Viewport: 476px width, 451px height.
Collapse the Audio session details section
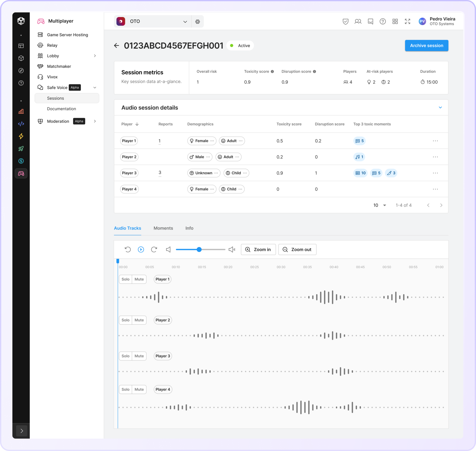point(440,107)
